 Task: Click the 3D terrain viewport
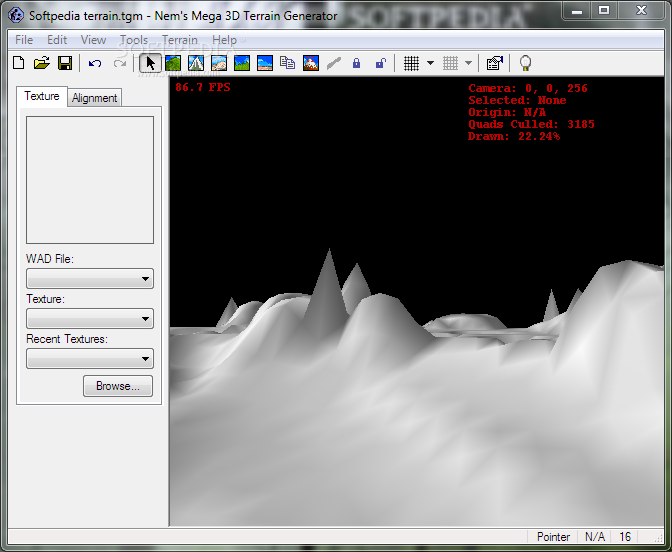pyautogui.click(x=417, y=301)
